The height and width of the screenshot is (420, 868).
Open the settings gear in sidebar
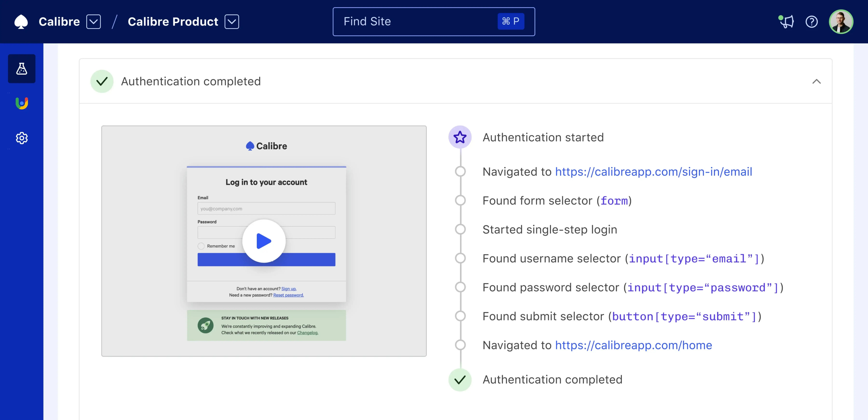22,138
